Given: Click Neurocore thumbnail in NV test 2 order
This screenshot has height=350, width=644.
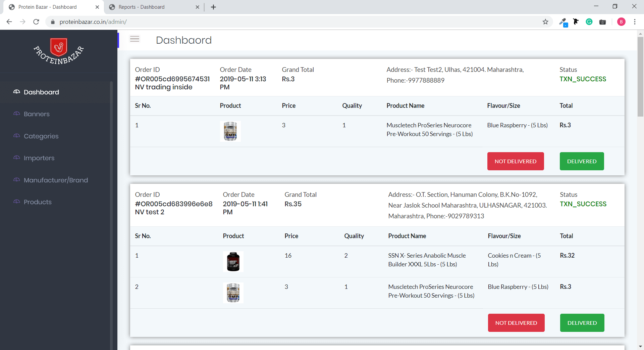Looking at the screenshot, I should point(233,293).
